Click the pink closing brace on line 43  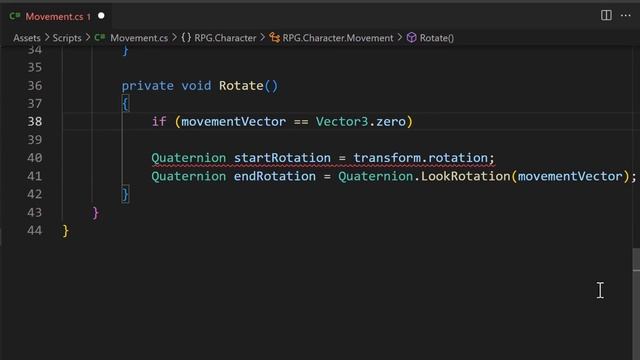96,213
